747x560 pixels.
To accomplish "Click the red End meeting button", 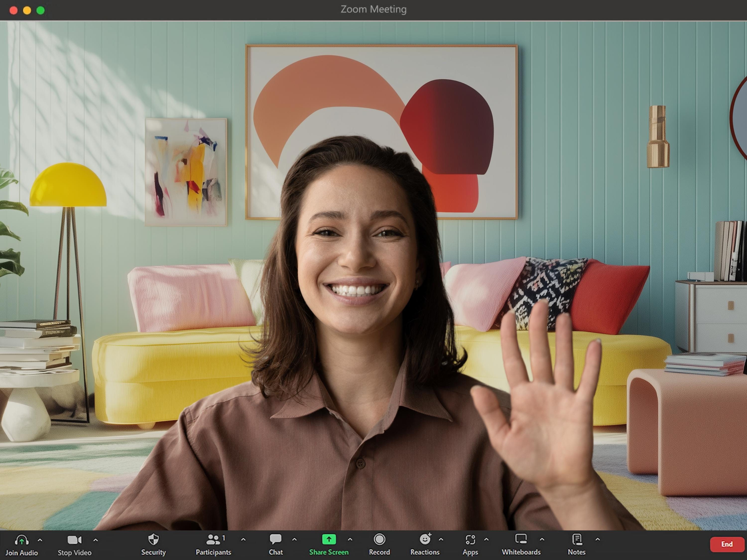I will point(727,544).
